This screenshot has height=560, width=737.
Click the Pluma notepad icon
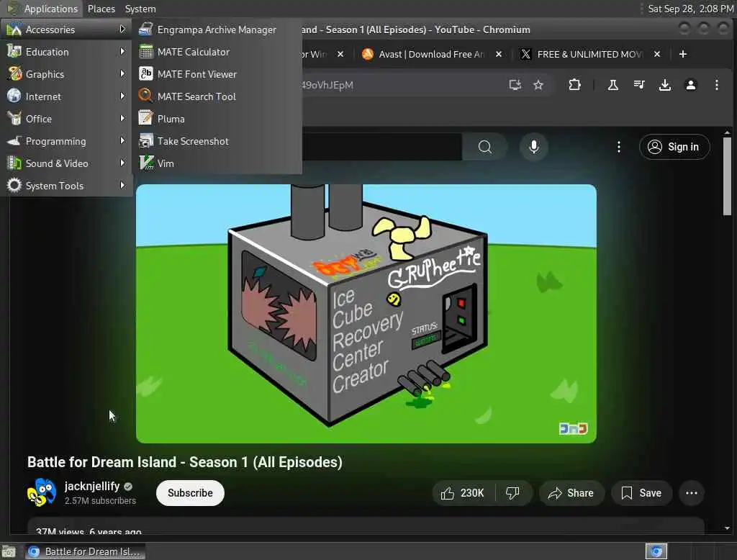click(146, 119)
